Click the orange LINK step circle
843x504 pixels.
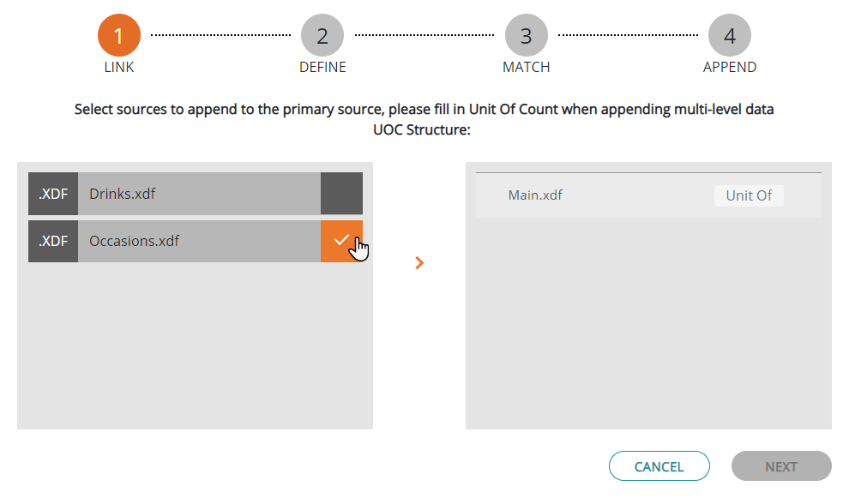coord(118,34)
